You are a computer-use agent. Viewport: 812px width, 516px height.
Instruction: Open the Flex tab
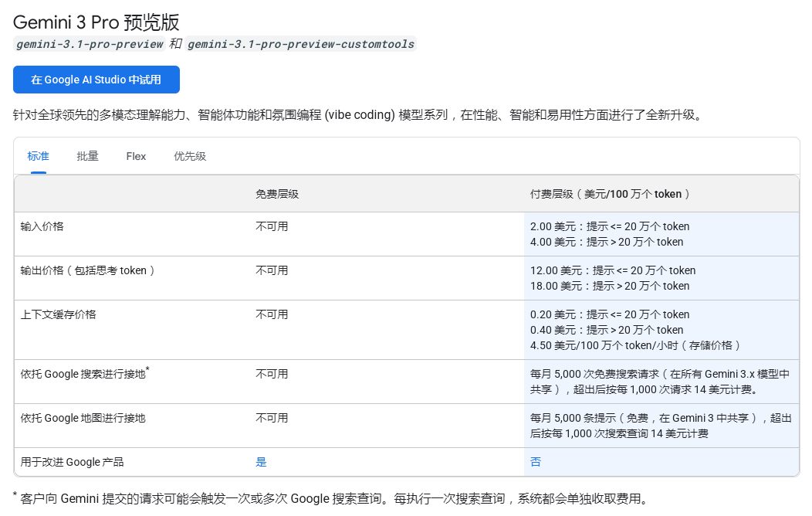coord(136,156)
